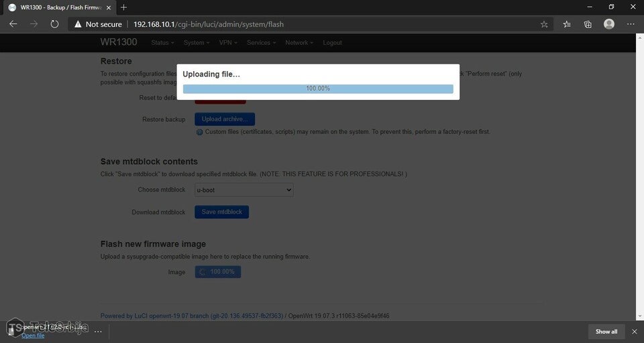Open the Favorites list icon
This screenshot has height=343, width=644.
567,24
